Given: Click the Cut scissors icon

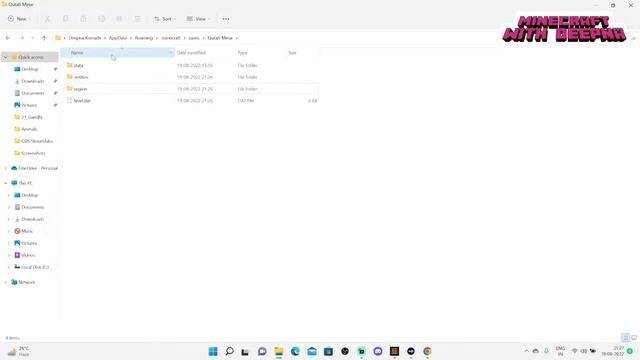Looking at the screenshot, I should click(x=47, y=19).
